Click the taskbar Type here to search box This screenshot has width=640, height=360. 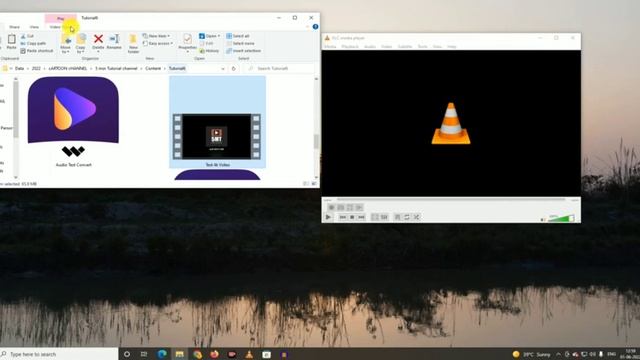point(59,354)
